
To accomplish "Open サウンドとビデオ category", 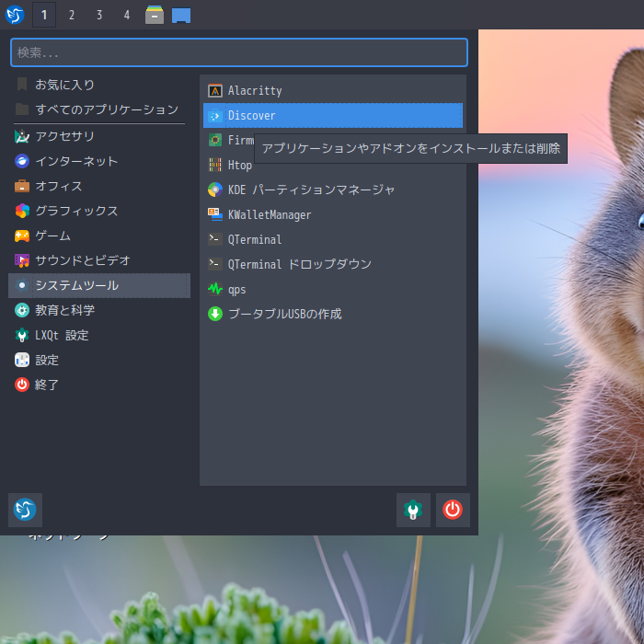I will 82,260.
